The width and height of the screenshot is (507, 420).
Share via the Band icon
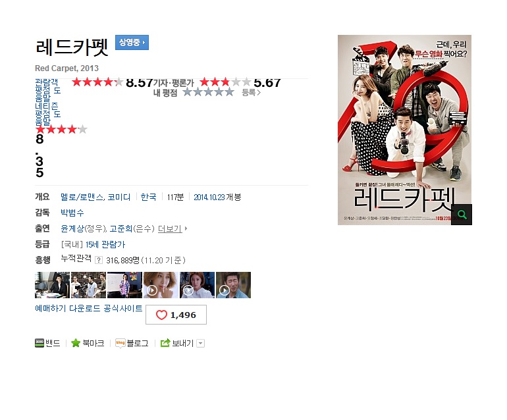(x=39, y=343)
